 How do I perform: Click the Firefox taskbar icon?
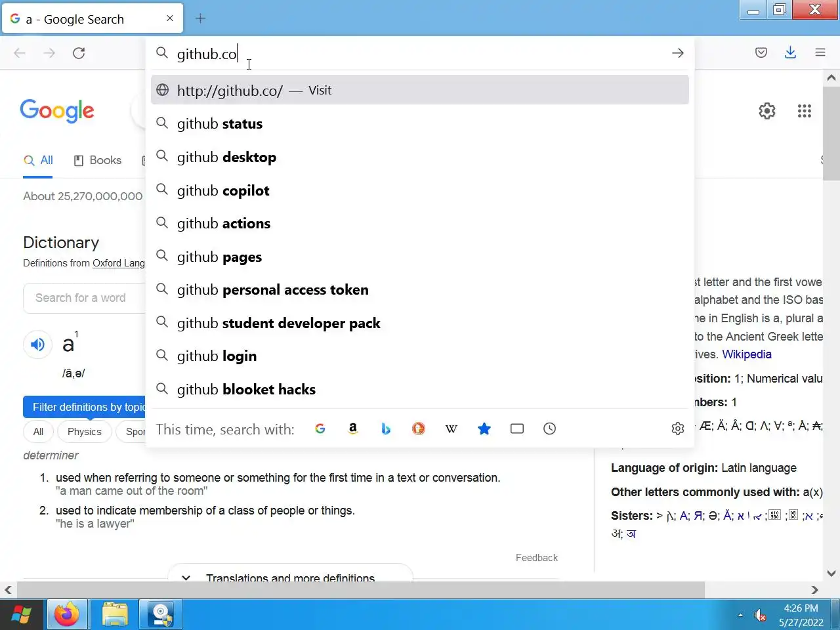66,615
